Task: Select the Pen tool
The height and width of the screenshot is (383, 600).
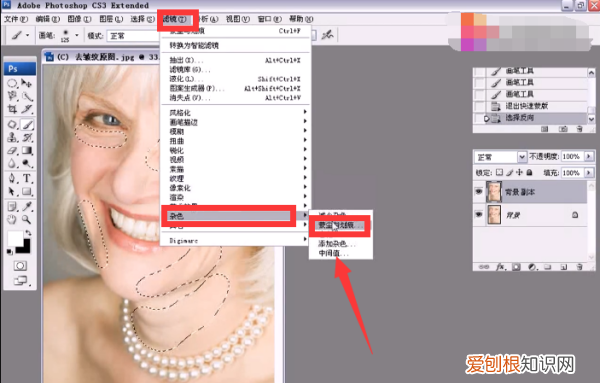Action: [x=12, y=178]
